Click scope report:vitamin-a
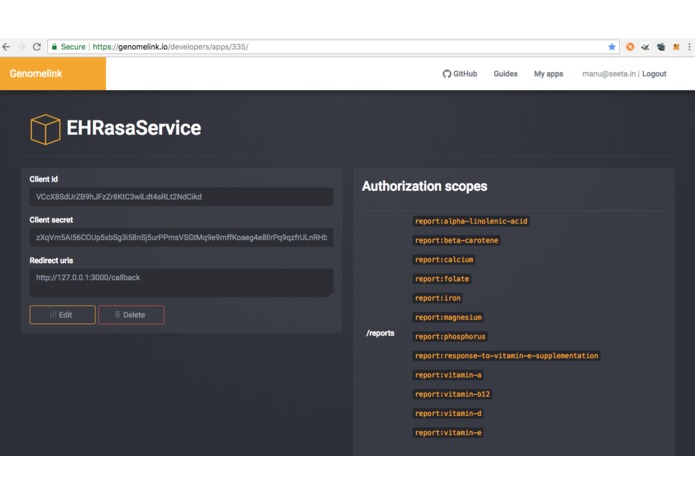 click(448, 375)
